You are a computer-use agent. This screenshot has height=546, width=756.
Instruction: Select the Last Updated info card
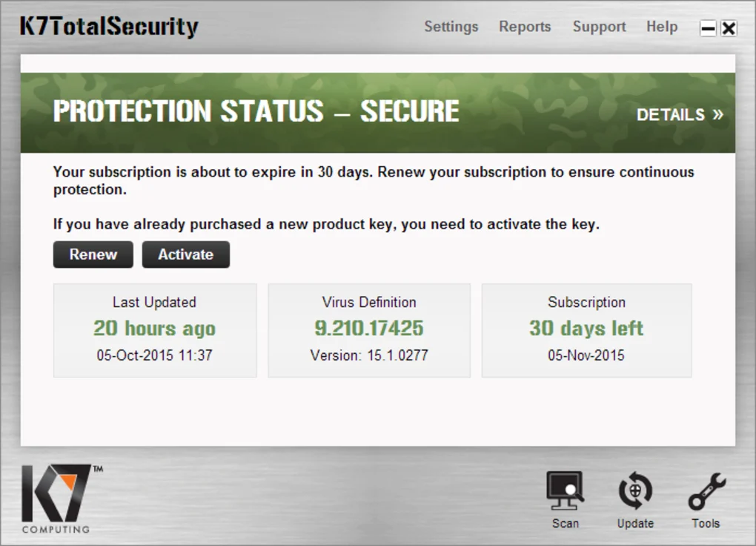pos(153,329)
